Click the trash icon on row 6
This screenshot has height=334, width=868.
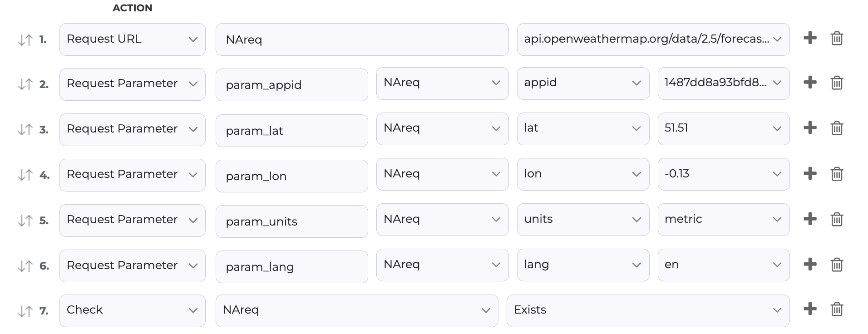click(x=837, y=265)
